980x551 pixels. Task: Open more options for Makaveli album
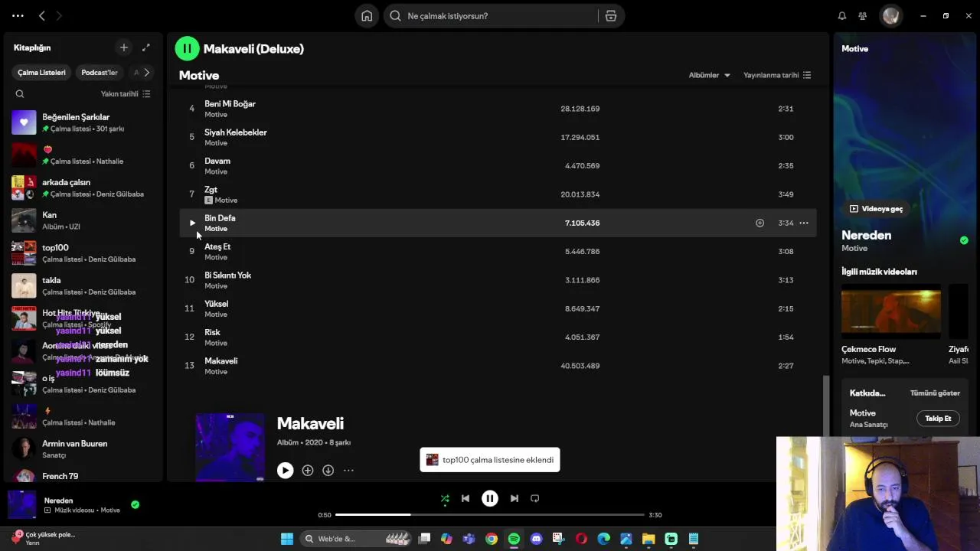(348, 471)
